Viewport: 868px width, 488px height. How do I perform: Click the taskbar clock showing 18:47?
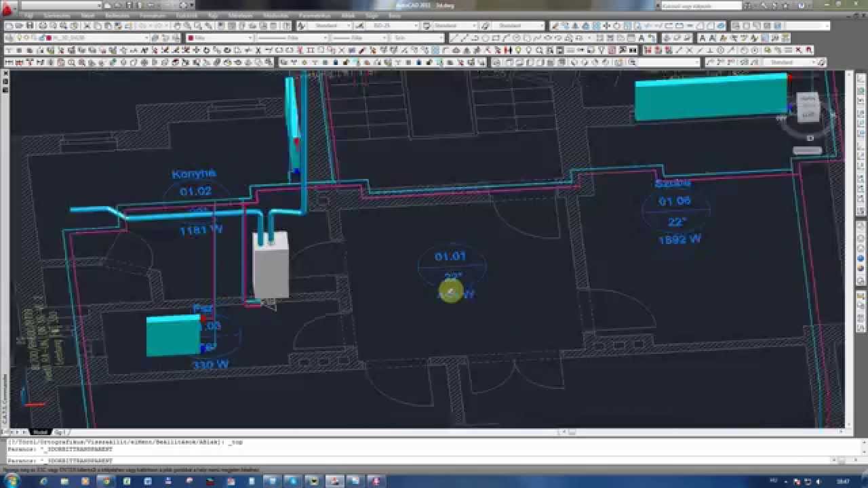click(x=842, y=481)
